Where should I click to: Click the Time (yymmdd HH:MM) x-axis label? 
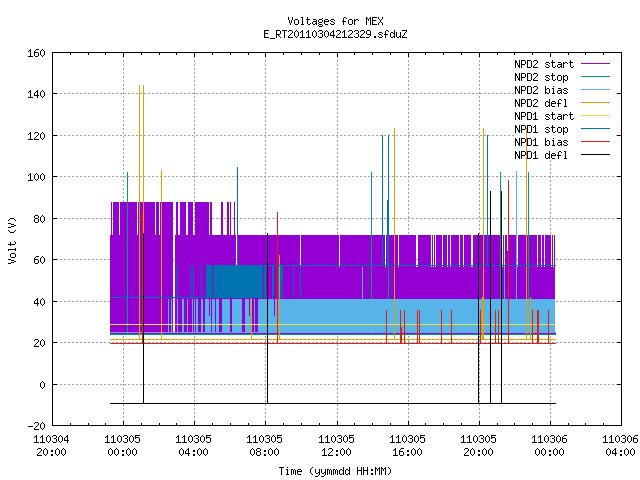pos(335,471)
